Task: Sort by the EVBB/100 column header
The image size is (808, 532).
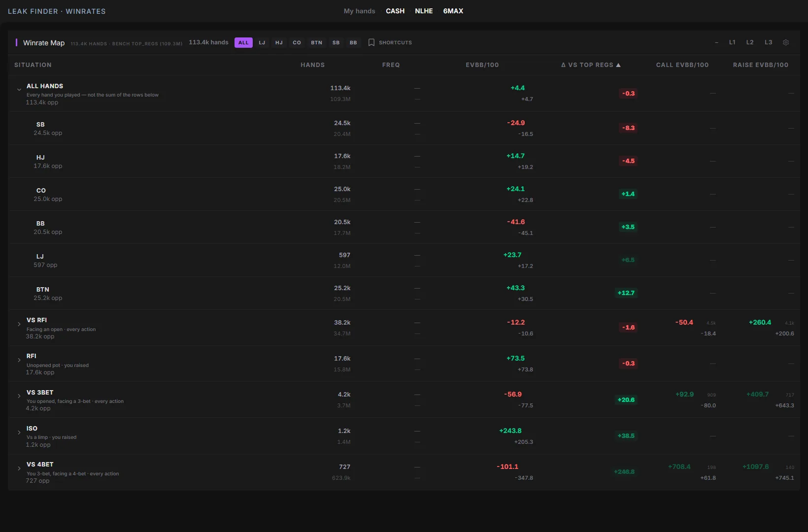Action: click(482, 65)
